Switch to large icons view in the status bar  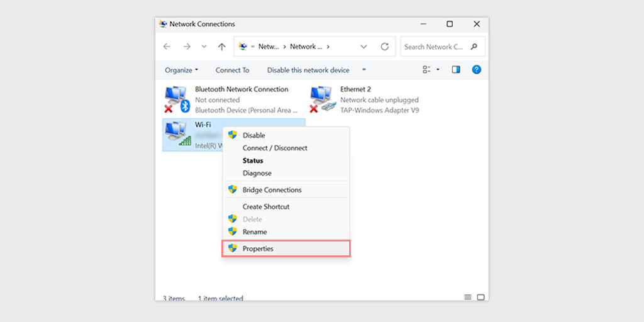tap(481, 297)
